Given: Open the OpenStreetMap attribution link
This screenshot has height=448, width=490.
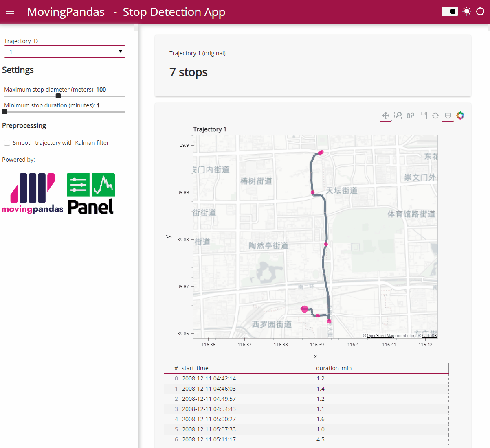Looking at the screenshot, I should [x=380, y=336].
